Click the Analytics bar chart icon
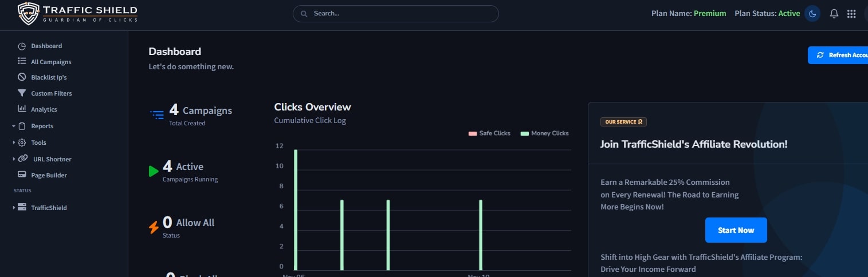This screenshot has width=868, height=277. pyautogui.click(x=22, y=109)
